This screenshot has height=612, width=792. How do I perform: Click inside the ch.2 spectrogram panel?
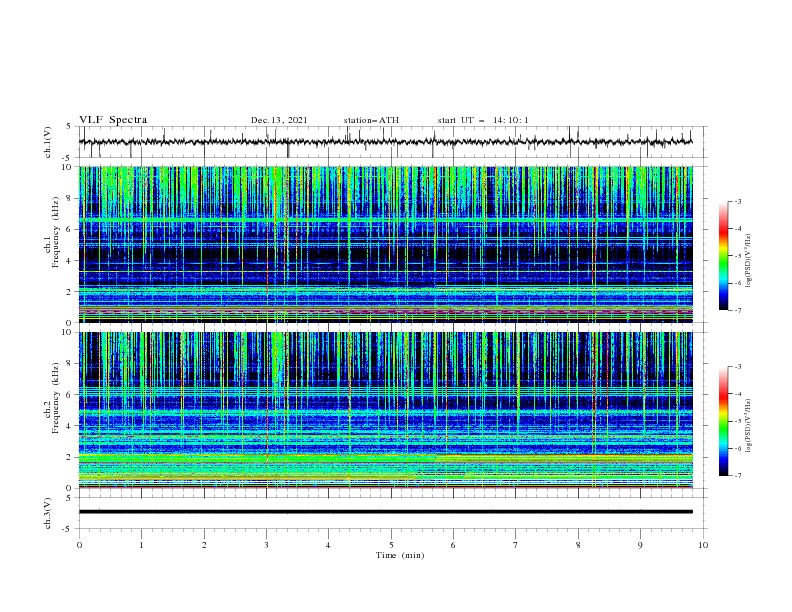(x=385, y=410)
